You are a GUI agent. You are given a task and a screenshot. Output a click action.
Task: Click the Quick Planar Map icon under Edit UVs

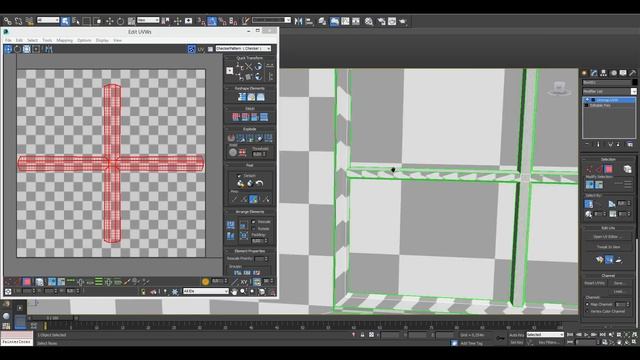click(599, 260)
